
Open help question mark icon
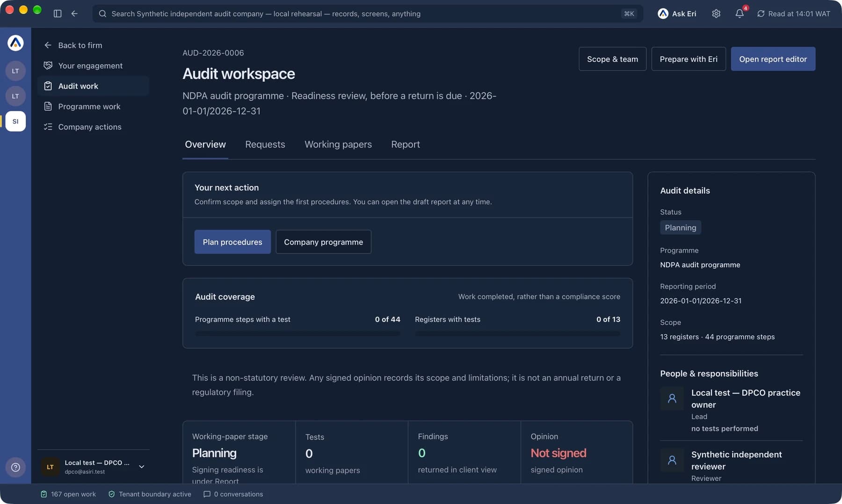point(15,467)
